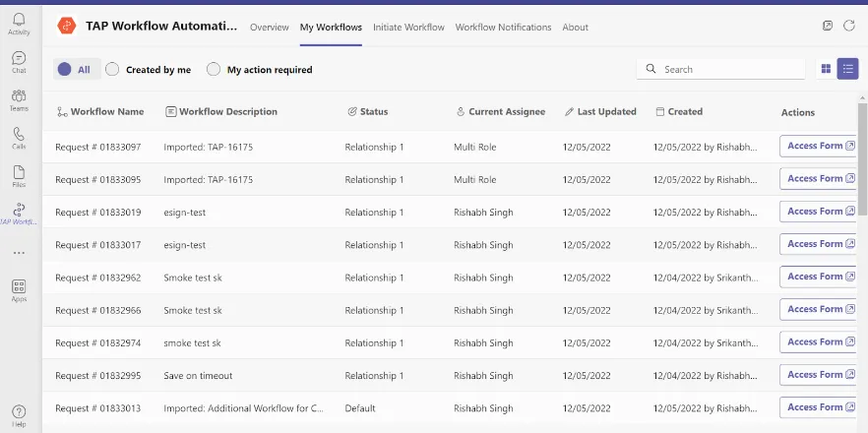Access Form for Request # 01833017
The width and height of the screenshot is (868, 433).
819,244
